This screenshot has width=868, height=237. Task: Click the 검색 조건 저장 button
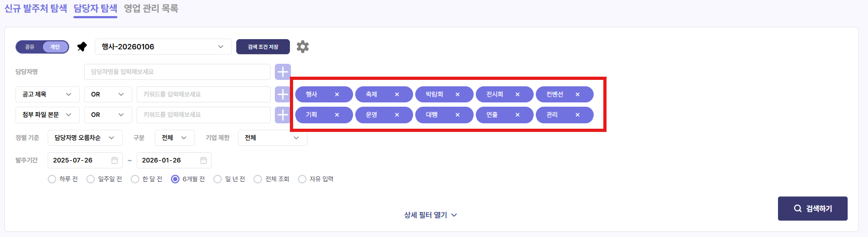click(263, 47)
